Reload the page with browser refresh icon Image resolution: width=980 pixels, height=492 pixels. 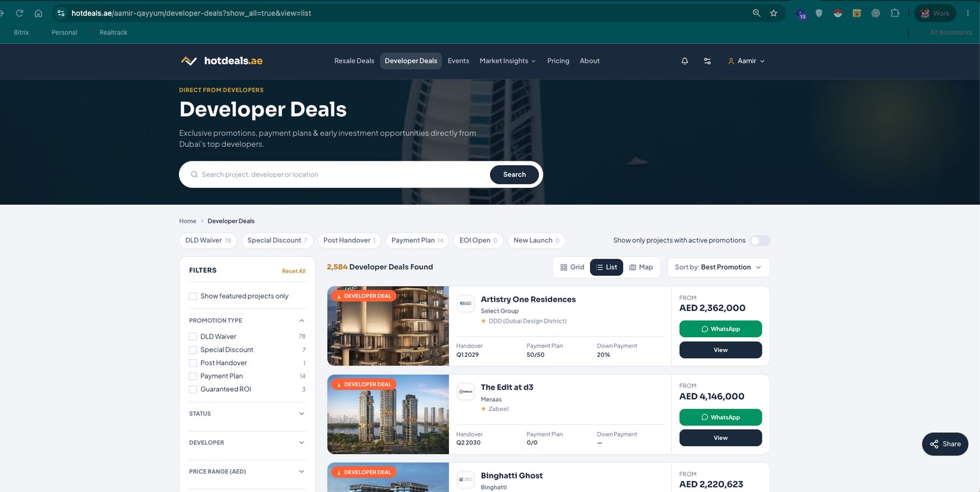click(x=20, y=13)
